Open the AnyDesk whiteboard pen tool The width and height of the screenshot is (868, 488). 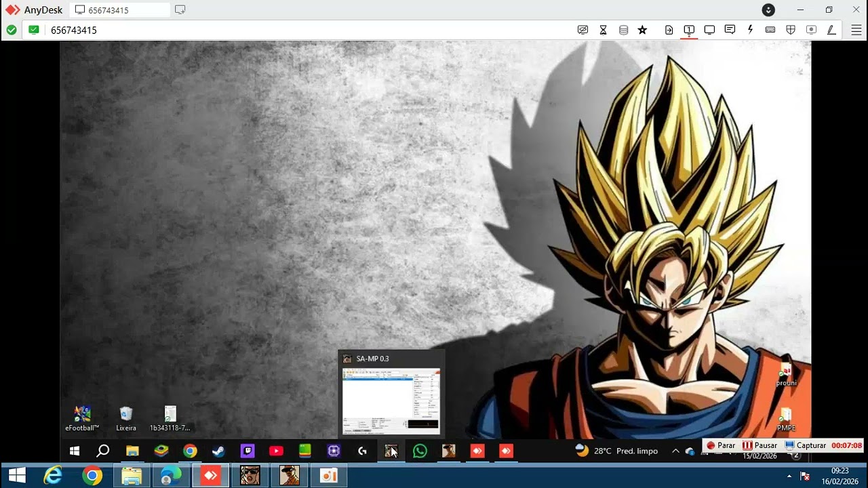point(831,30)
